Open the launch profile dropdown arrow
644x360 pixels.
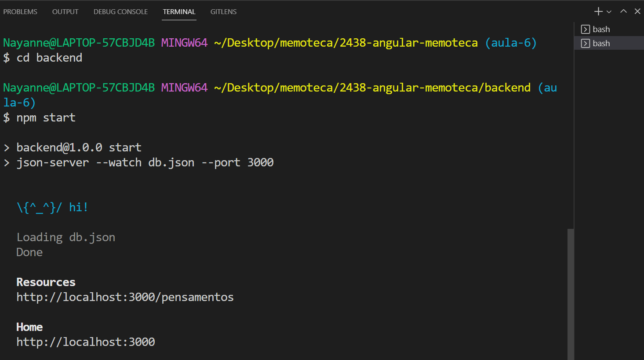tap(609, 12)
